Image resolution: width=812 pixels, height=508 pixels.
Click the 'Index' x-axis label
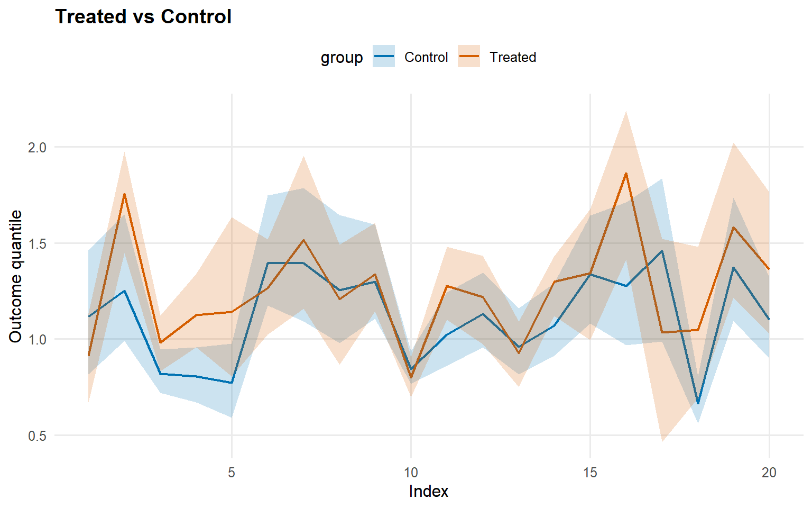[428, 492]
